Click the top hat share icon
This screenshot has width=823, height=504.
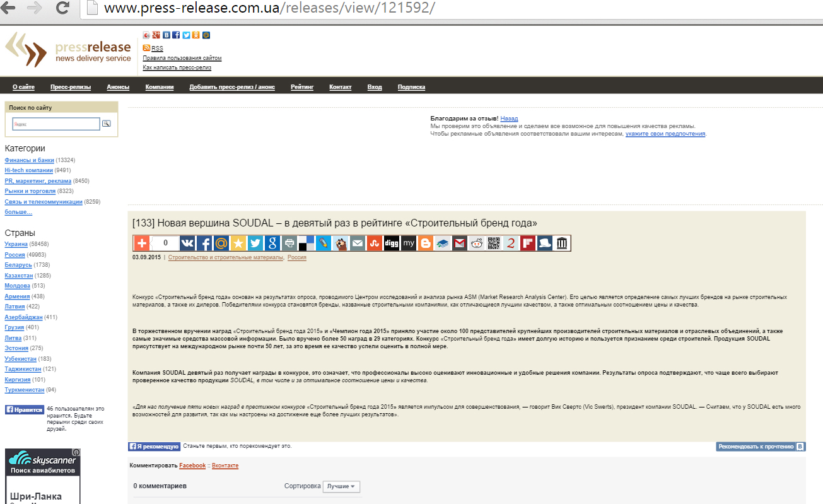click(545, 243)
